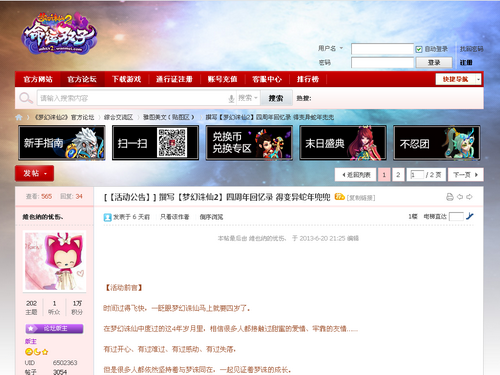Click current page 1 button

[384, 175]
